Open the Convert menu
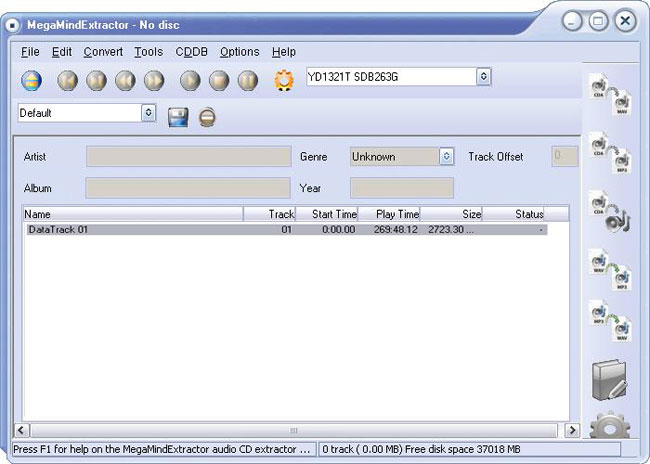Viewport: 650px width, 464px height. [x=103, y=52]
